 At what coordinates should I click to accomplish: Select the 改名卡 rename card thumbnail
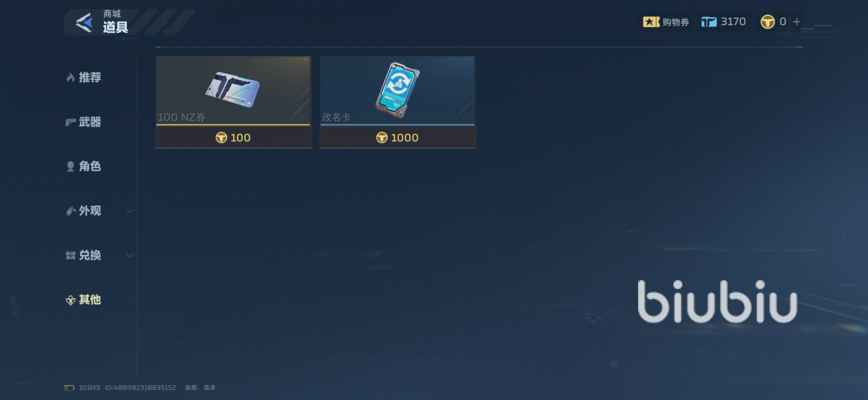(x=397, y=91)
